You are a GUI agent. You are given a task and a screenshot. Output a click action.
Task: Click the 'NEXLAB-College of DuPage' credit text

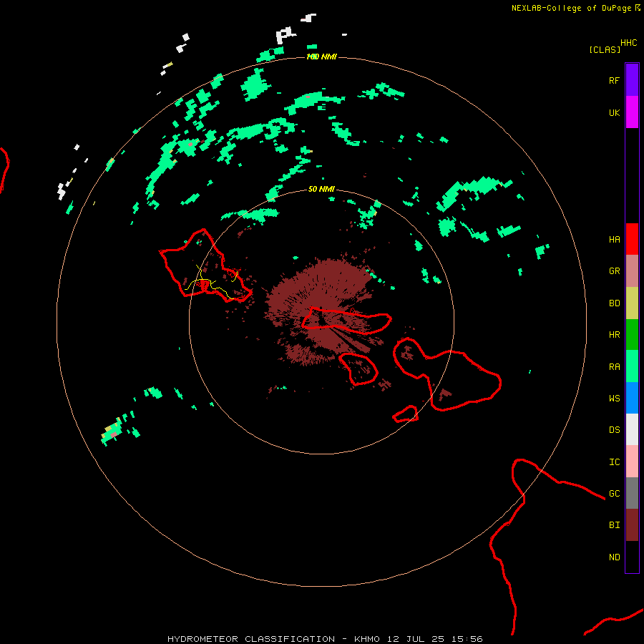[571, 8]
